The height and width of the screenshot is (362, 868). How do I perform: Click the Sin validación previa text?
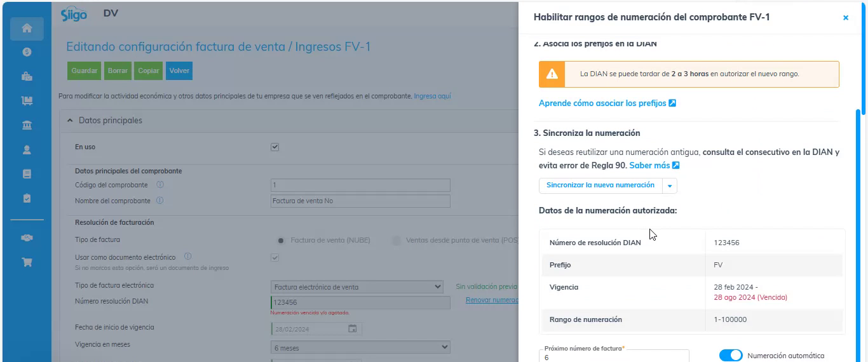coord(487,287)
